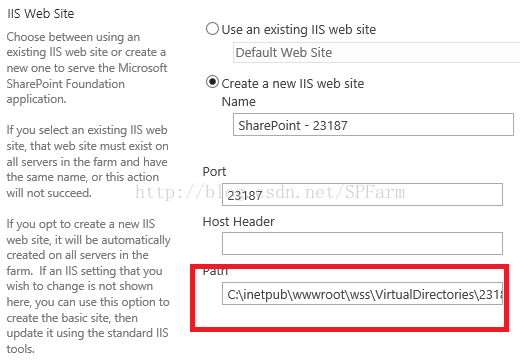Click the text 'SharePoint Foundation'
The width and height of the screenshot is (520, 363).
(66, 84)
